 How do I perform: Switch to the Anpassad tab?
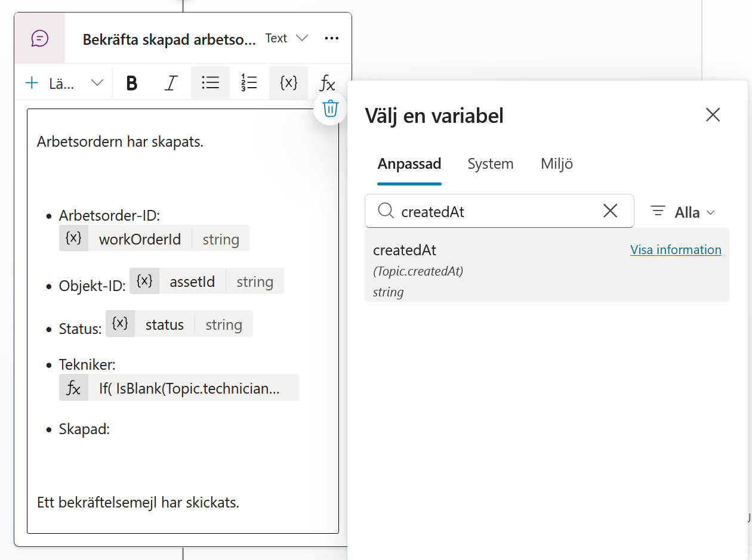(x=409, y=163)
